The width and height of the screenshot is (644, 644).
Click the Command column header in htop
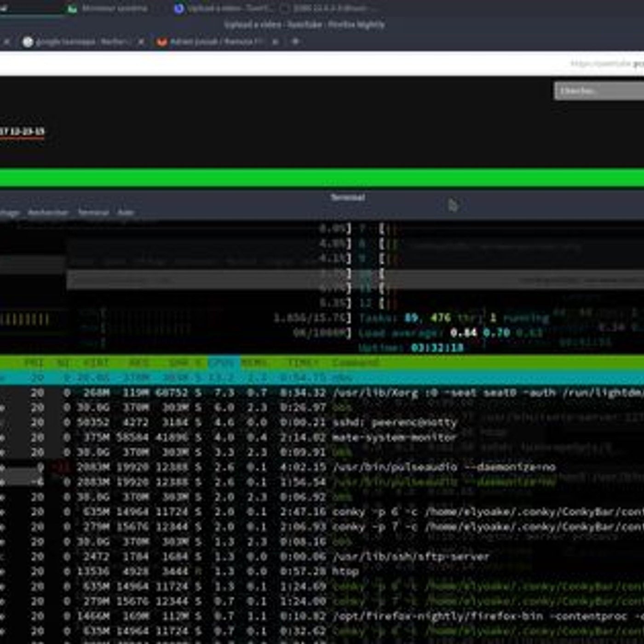[x=356, y=362]
